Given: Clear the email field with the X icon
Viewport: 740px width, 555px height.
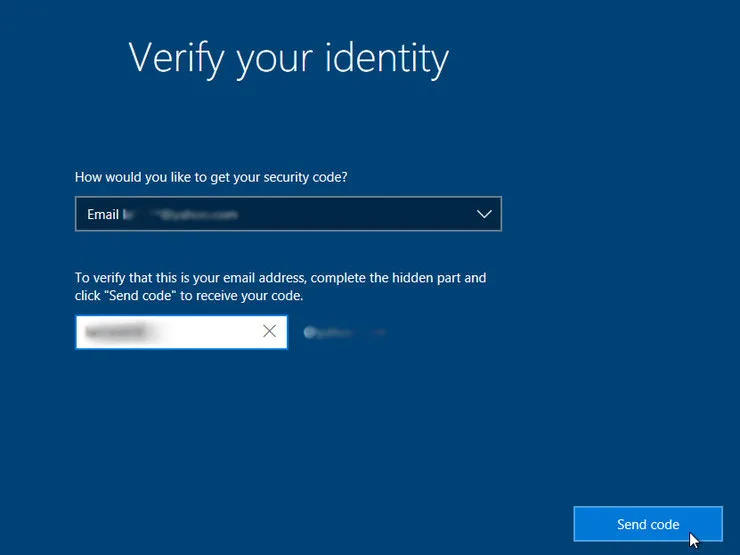Looking at the screenshot, I should coord(269,331).
